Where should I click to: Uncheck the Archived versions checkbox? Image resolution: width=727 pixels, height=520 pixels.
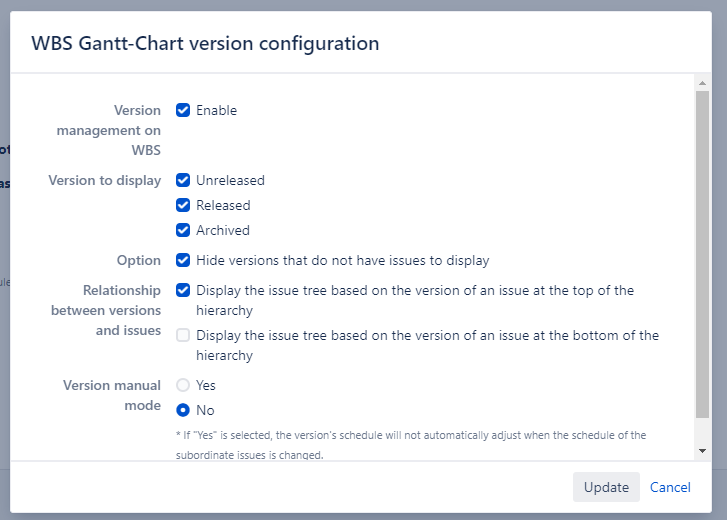pos(183,230)
